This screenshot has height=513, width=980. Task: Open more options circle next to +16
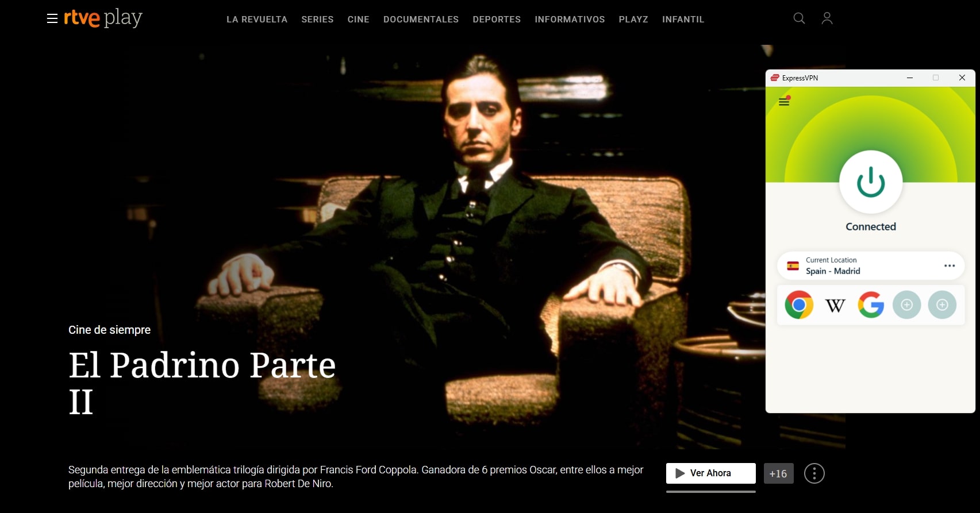[x=814, y=473]
